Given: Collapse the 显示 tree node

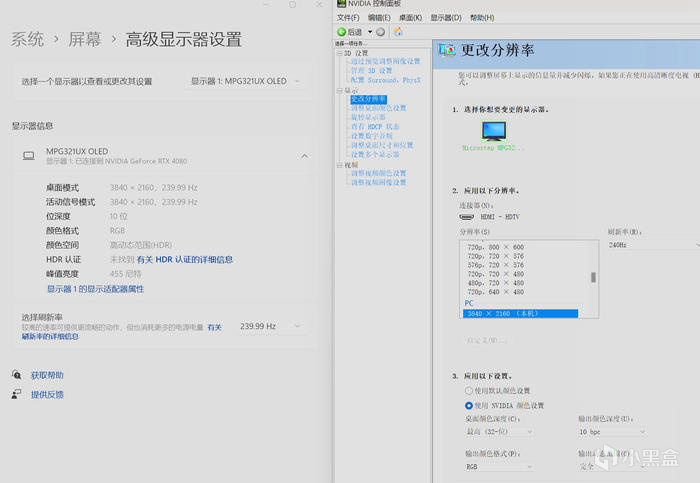Looking at the screenshot, I should click(x=340, y=91).
